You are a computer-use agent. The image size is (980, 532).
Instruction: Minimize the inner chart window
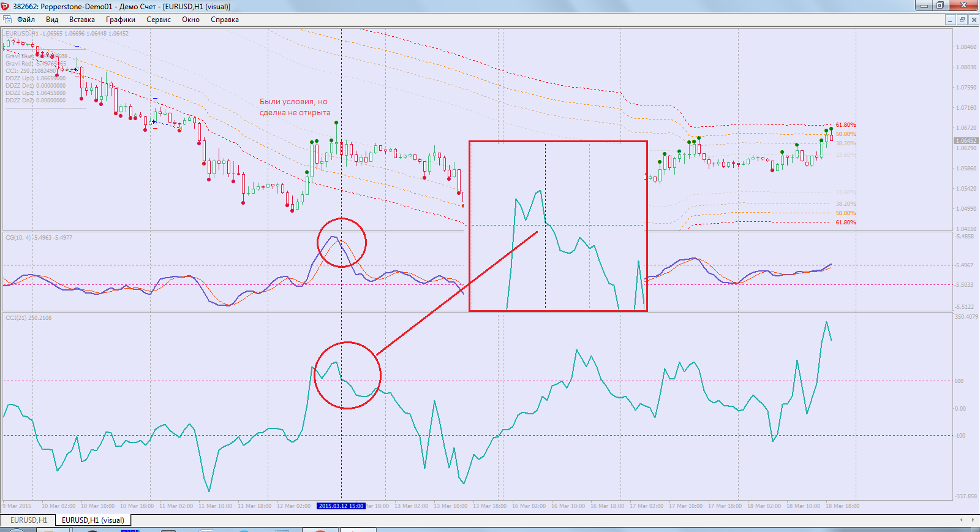(x=950, y=20)
